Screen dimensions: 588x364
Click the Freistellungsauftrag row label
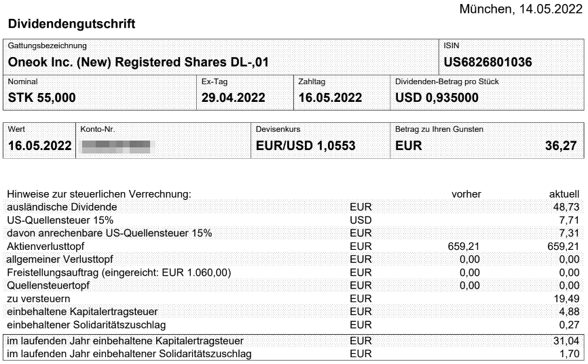coord(119,273)
